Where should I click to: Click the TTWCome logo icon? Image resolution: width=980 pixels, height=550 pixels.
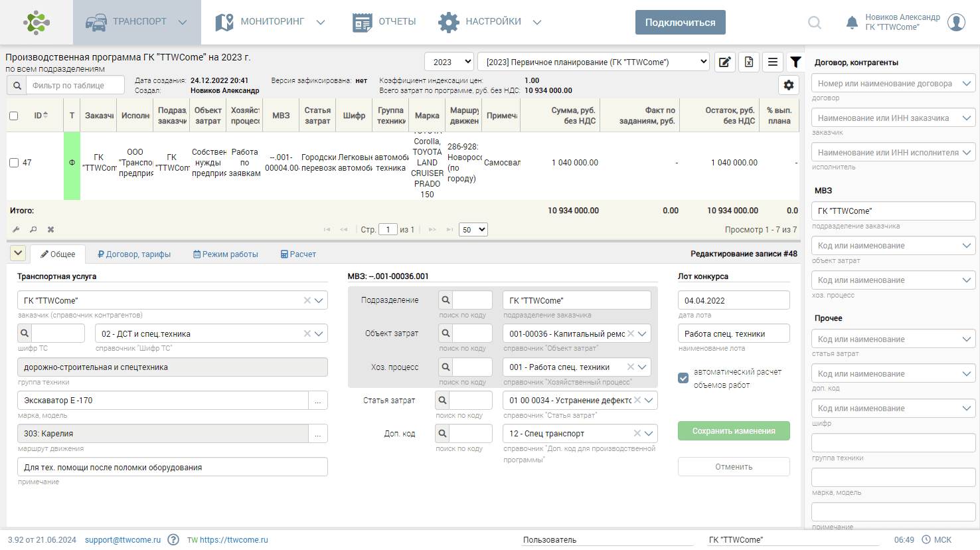point(37,22)
